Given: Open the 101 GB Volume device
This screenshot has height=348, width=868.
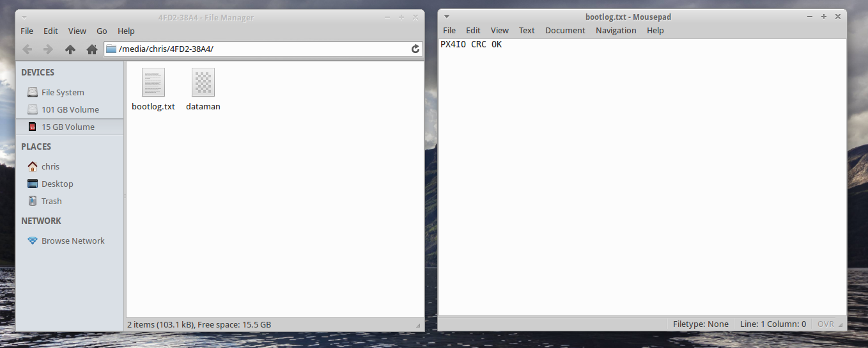Looking at the screenshot, I should [x=70, y=109].
